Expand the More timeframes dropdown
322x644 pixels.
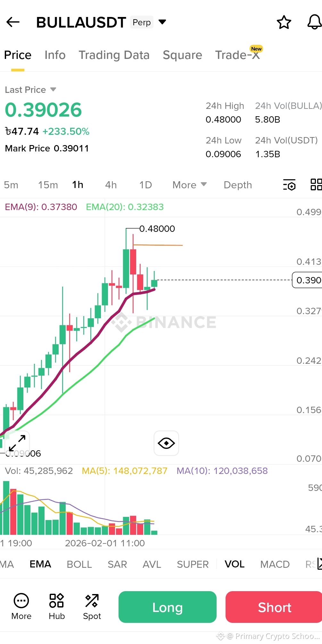(x=189, y=185)
